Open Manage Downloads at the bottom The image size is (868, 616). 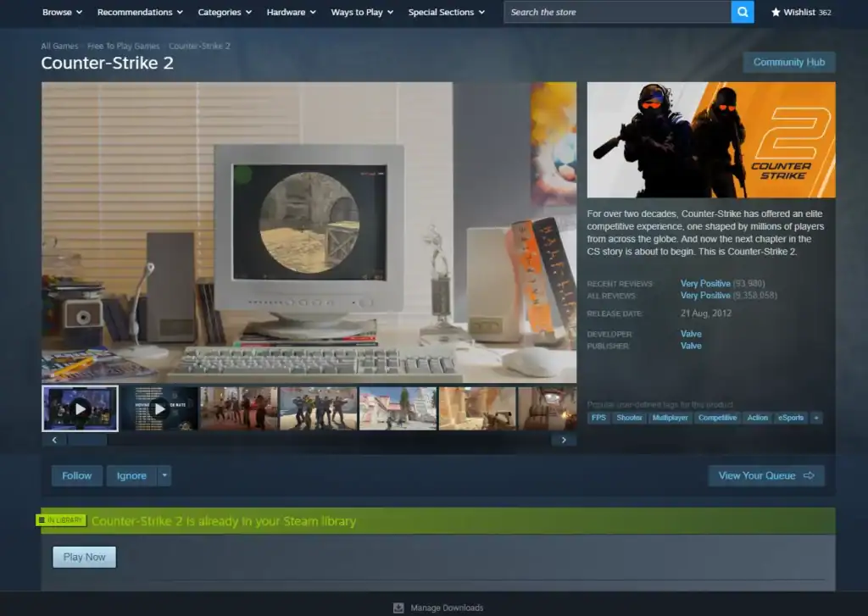437,607
